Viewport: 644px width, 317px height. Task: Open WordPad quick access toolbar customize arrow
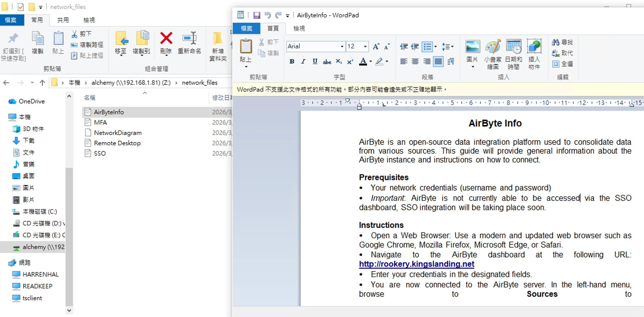(x=288, y=16)
